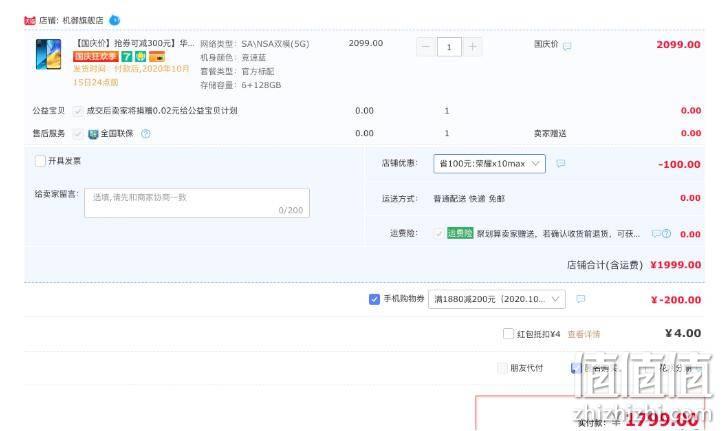Click the 机御旗舰店 store name
The width and height of the screenshot is (722, 431).
pos(83,20)
